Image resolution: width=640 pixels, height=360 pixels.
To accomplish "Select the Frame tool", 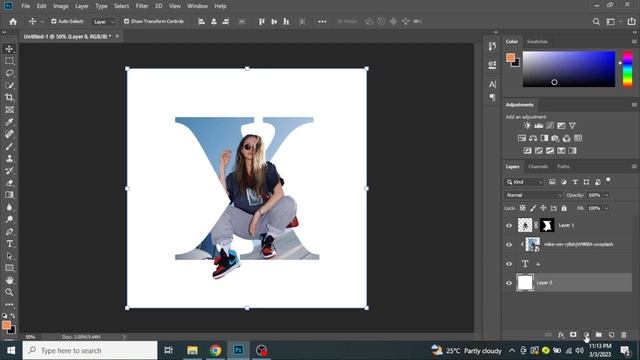I will (9, 110).
